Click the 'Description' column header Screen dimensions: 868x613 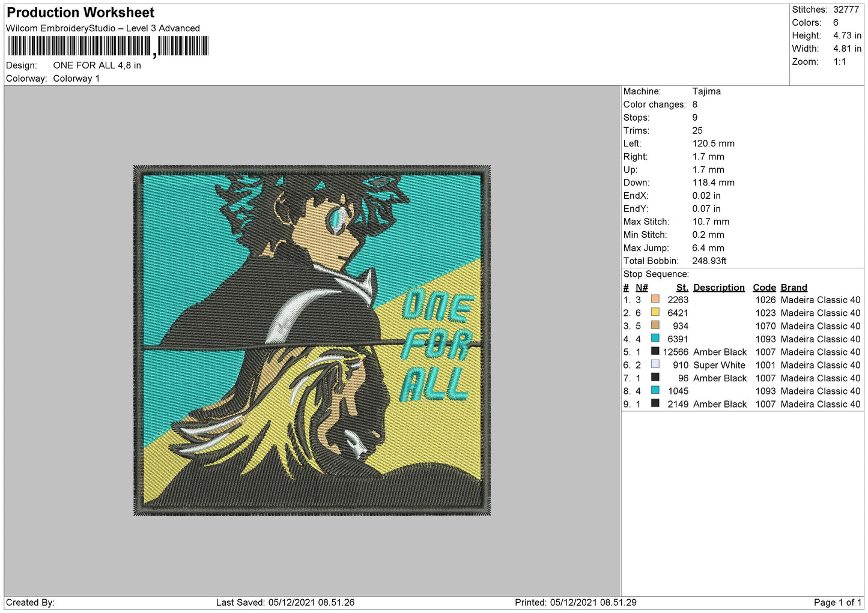tap(718, 288)
